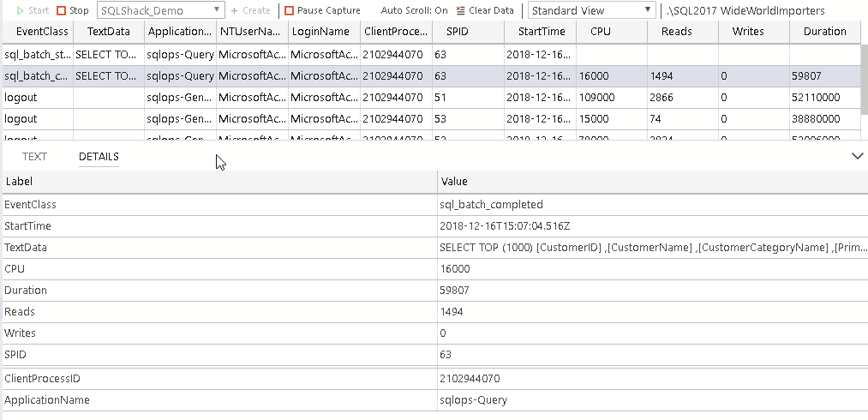868x420 pixels.
Task: Pause the event capture
Action: point(290,11)
